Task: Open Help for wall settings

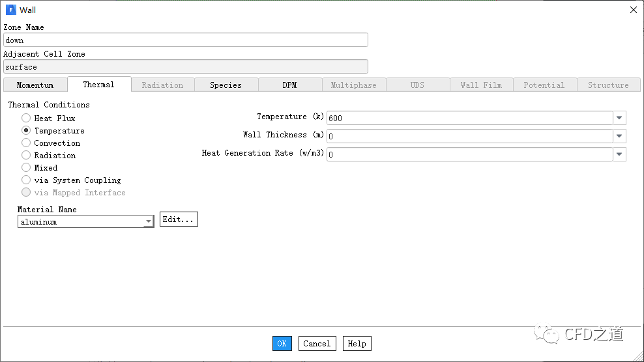Action: click(x=357, y=344)
